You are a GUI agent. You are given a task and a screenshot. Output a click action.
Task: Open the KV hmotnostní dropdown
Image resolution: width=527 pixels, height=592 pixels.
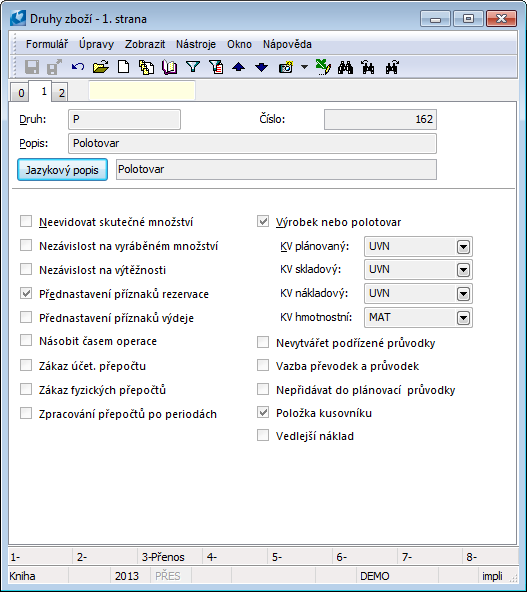click(x=463, y=318)
